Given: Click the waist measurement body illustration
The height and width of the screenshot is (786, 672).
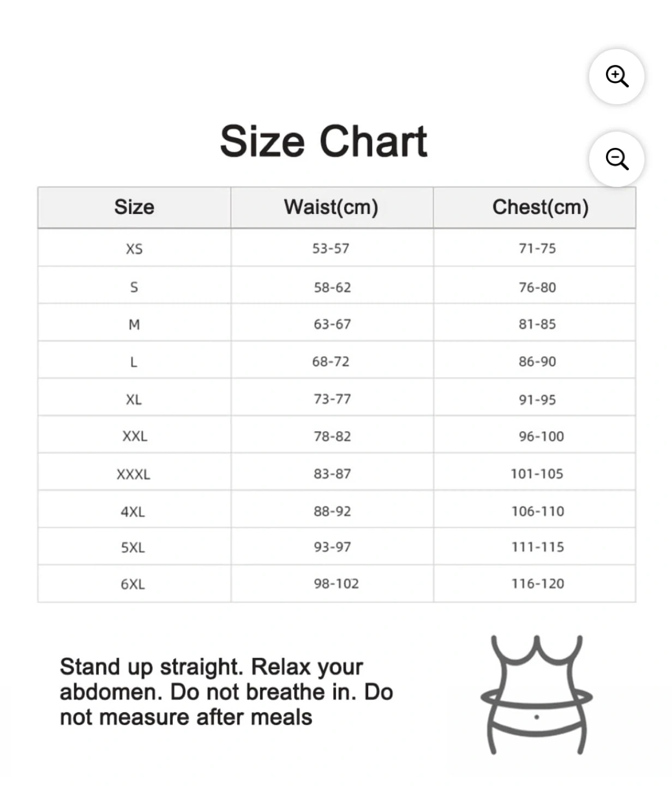Looking at the screenshot, I should 537,694.
